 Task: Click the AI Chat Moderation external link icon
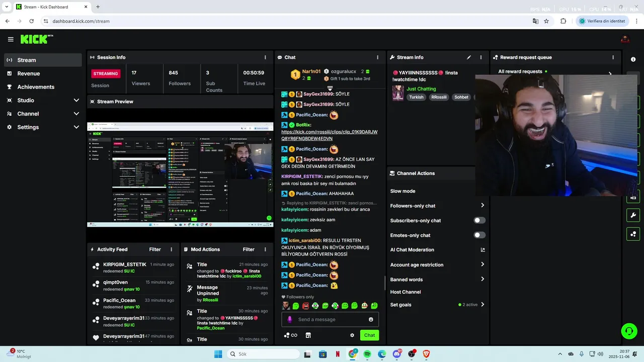(x=482, y=250)
